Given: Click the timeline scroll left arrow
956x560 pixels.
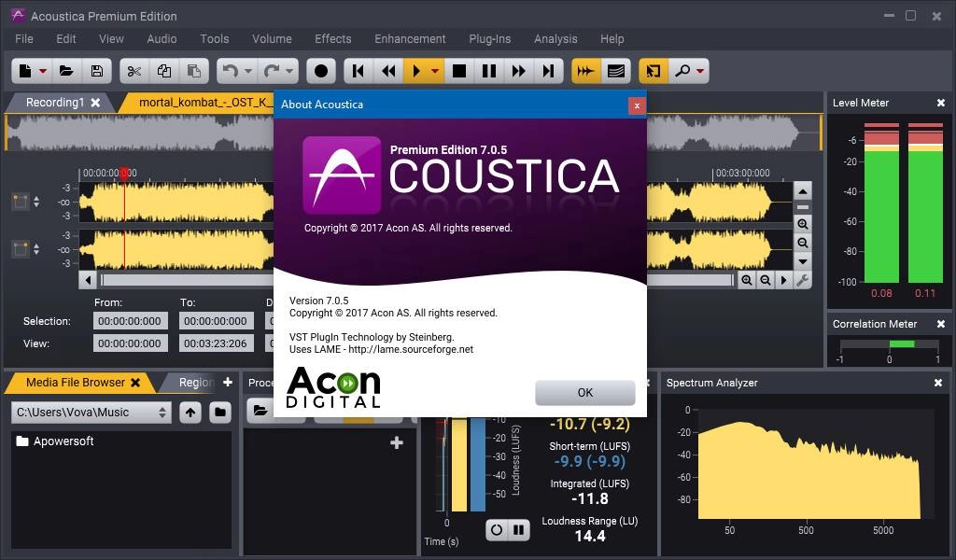Looking at the screenshot, I should coord(89,280).
